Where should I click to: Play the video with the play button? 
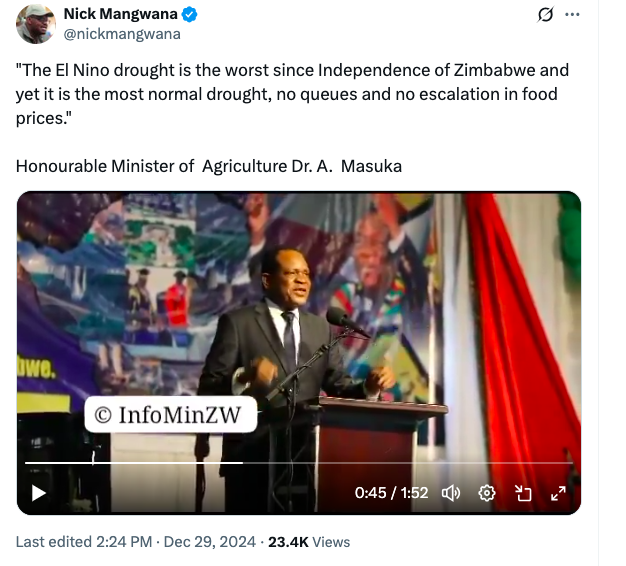tap(38, 492)
